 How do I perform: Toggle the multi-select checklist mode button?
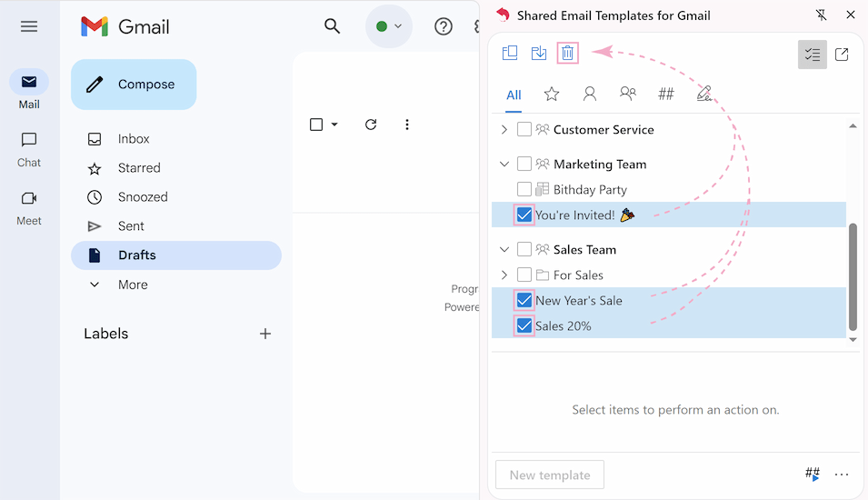click(x=812, y=55)
